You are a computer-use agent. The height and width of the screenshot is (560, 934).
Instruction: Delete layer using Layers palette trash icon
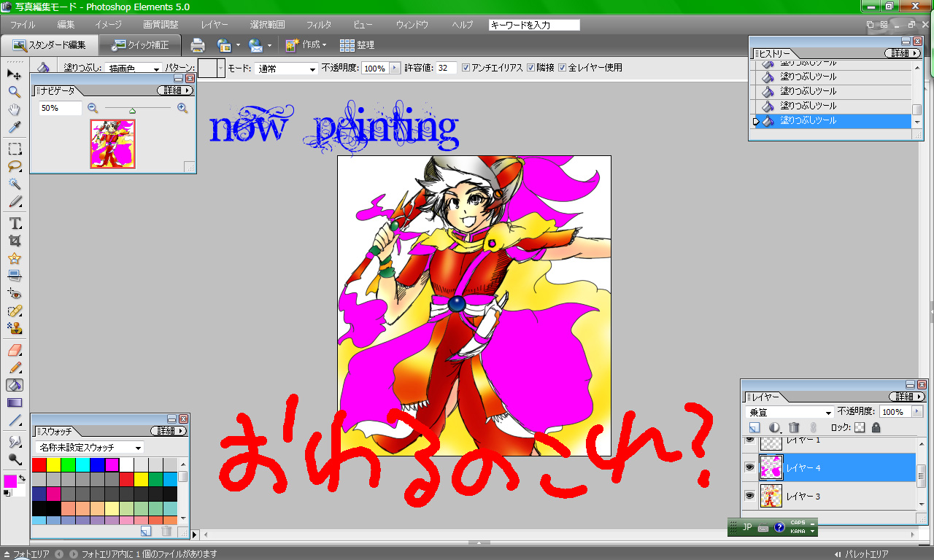pyautogui.click(x=794, y=427)
